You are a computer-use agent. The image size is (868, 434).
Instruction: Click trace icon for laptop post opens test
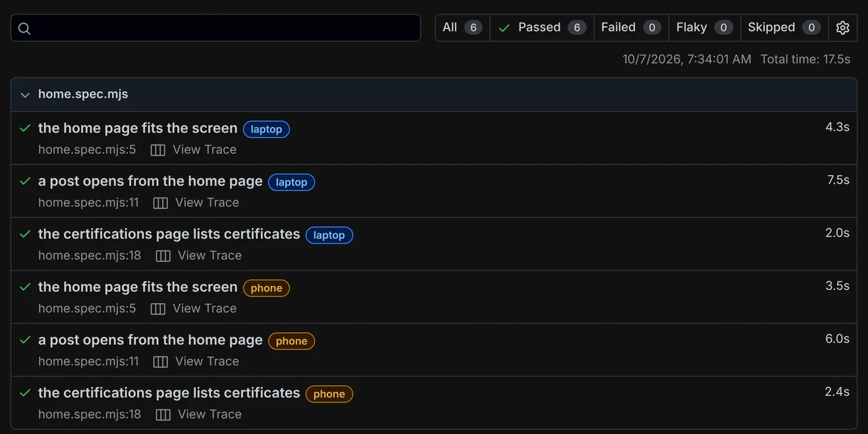pos(161,203)
